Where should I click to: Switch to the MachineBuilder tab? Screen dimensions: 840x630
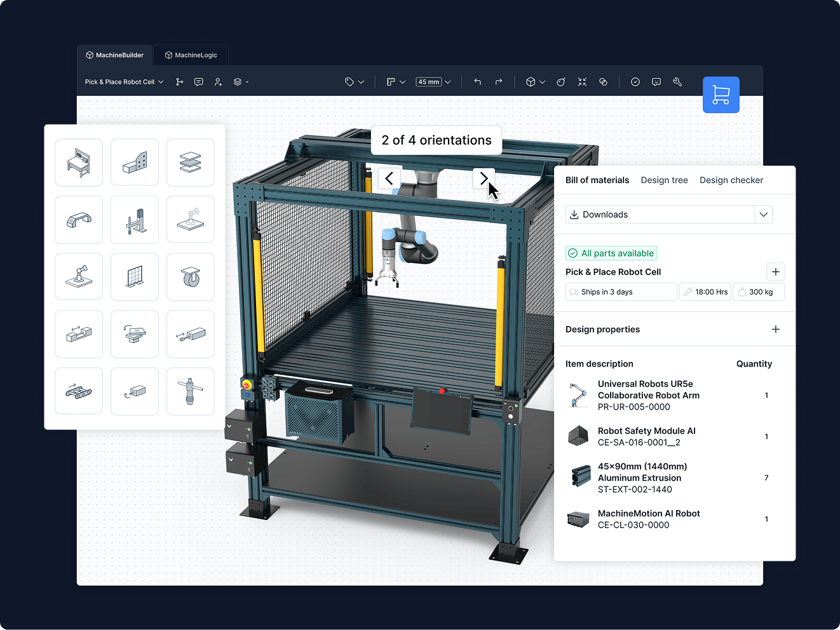pos(115,55)
